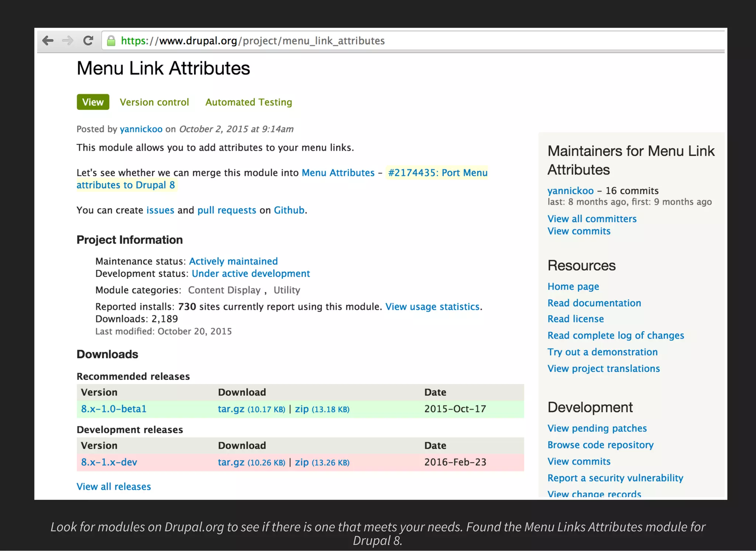The image size is (756, 551).
Task: Click Read documentation link
Action: click(594, 303)
